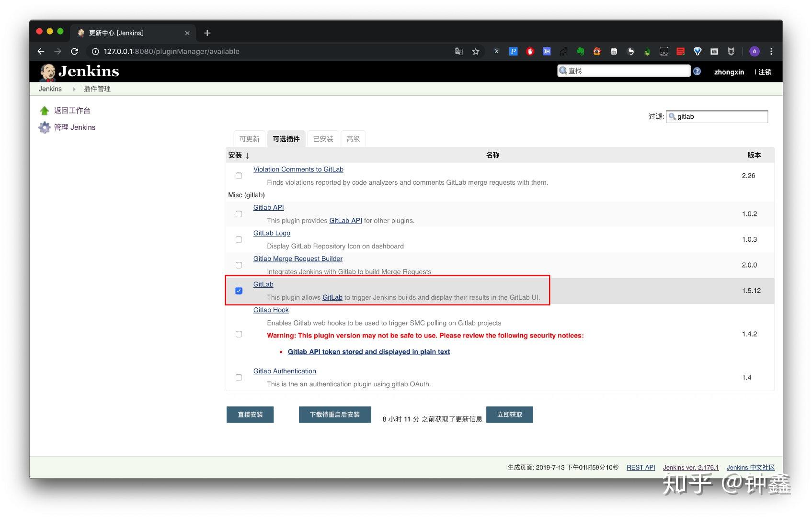Go back using the browser back arrow

coord(41,52)
